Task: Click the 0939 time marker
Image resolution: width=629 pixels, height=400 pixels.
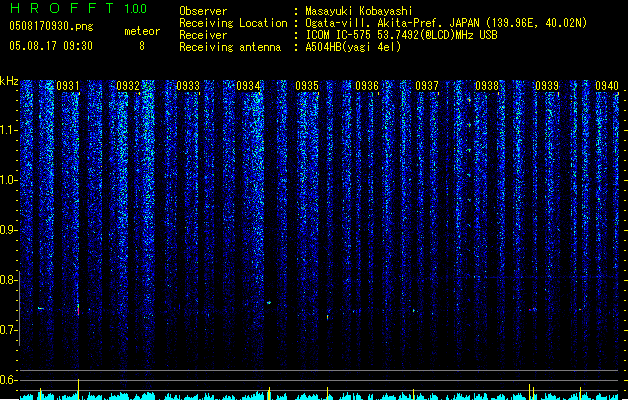Action: [x=547, y=86]
